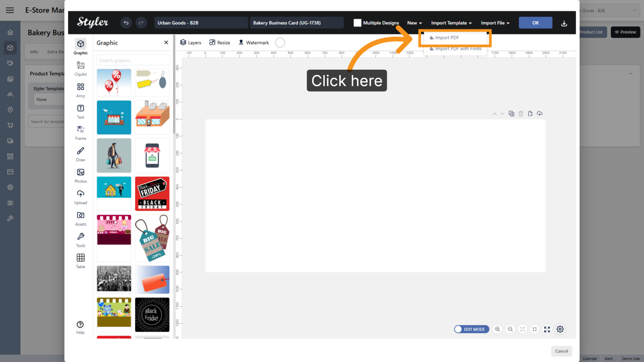Image resolution: width=644 pixels, height=362 pixels.
Task: Open the Upload panel
Action: [80, 197]
